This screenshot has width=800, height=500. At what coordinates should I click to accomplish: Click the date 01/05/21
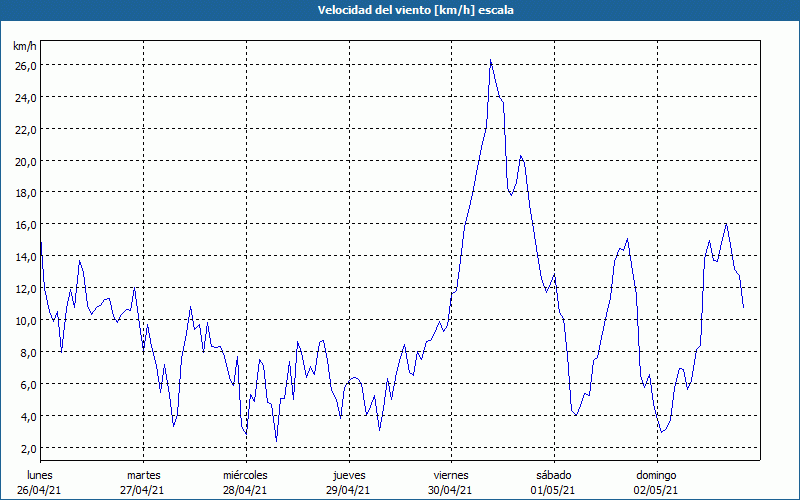(x=553, y=490)
